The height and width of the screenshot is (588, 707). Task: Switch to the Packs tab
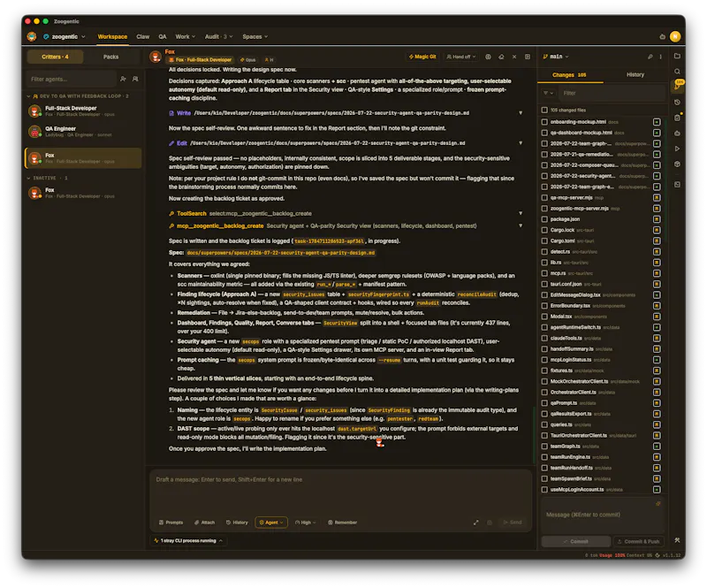coord(111,57)
